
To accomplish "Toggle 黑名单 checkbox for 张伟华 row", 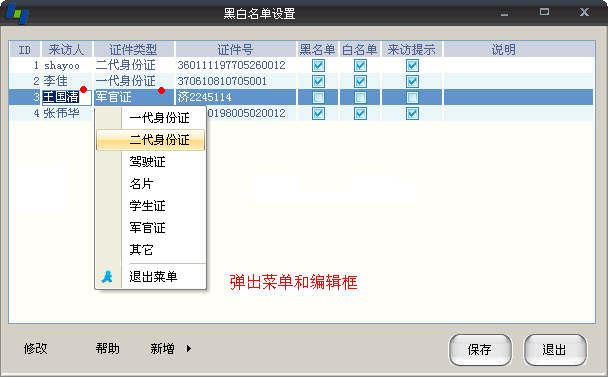I will pyautogui.click(x=318, y=113).
